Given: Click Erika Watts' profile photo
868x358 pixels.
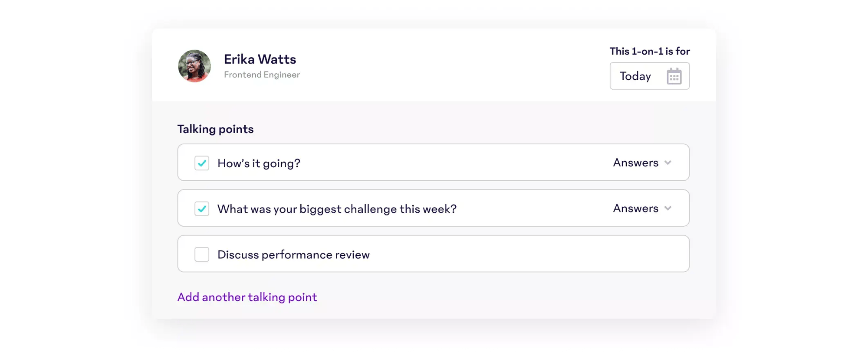Looking at the screenshot, I should [194, 66].
